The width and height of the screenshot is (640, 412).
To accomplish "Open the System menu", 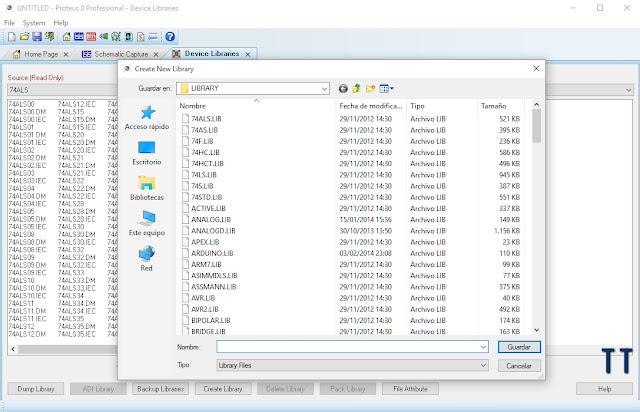I will click(34, 23).
